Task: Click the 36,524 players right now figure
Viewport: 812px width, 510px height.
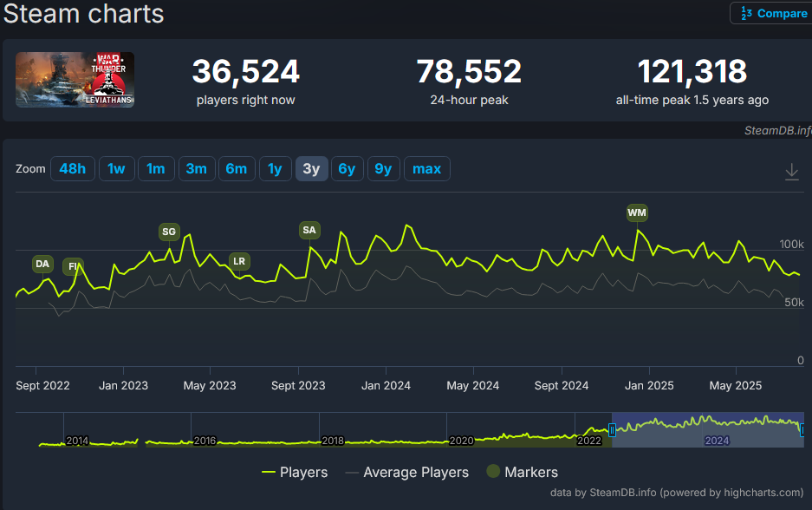Action: [246, 71]
